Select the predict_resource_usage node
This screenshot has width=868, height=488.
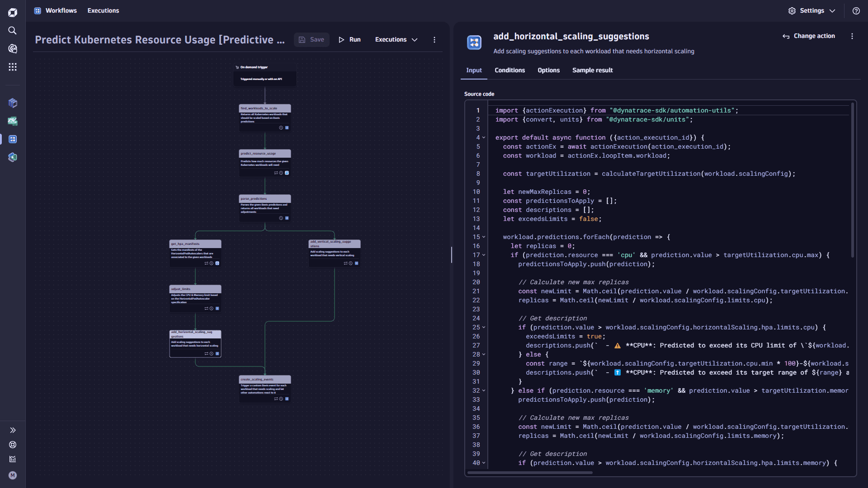pyautogui.click(x=265, y=163)
